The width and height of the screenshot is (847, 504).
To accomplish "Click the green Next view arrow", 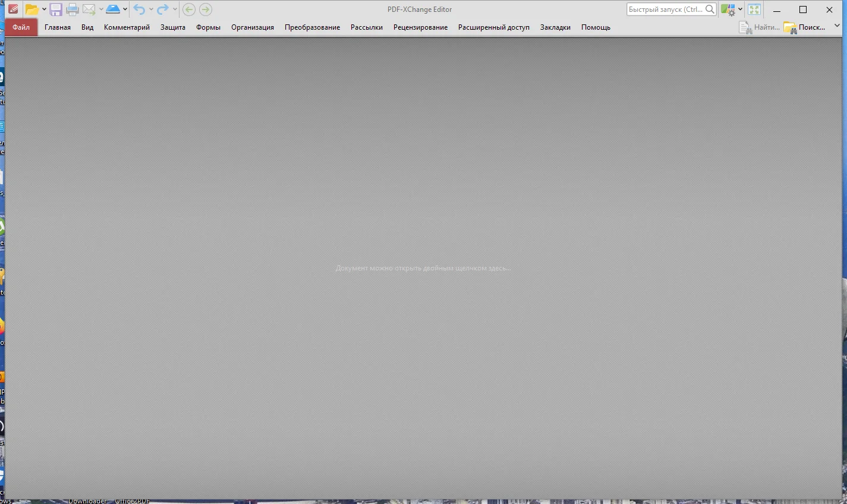I will click(206, 10).
